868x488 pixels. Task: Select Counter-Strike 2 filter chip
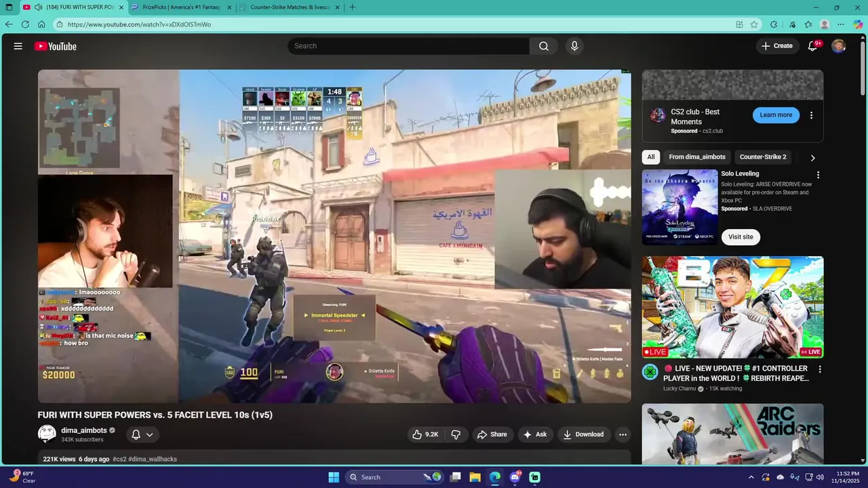(763, 157)
